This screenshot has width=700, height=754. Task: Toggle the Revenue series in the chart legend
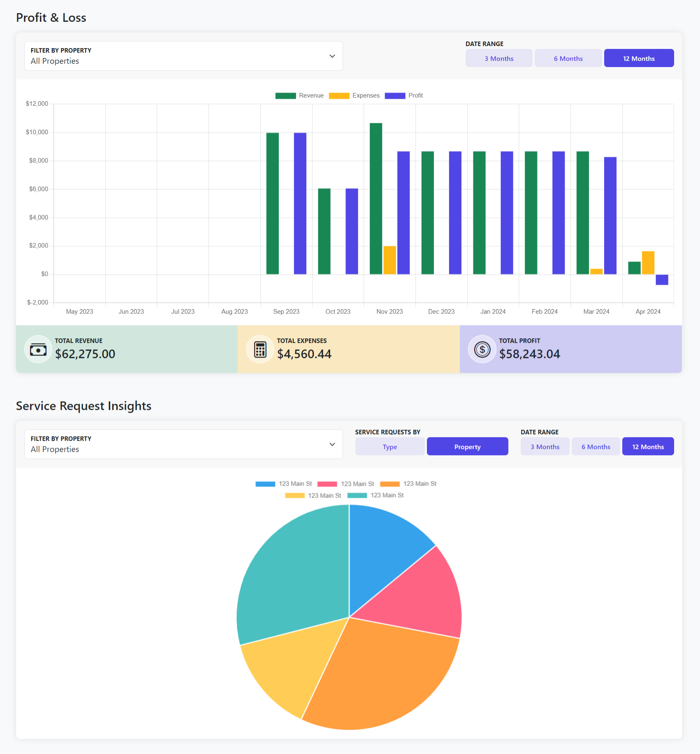pyautogui.click(x=285, y=95)
